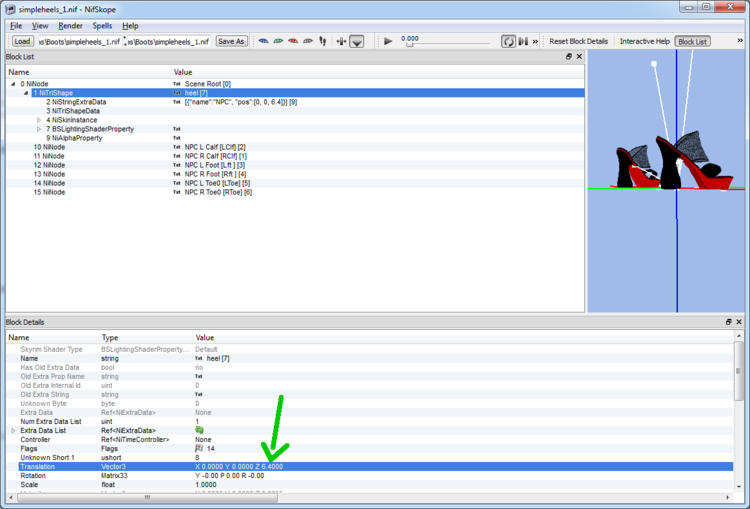Click the load file path input field

79,42
